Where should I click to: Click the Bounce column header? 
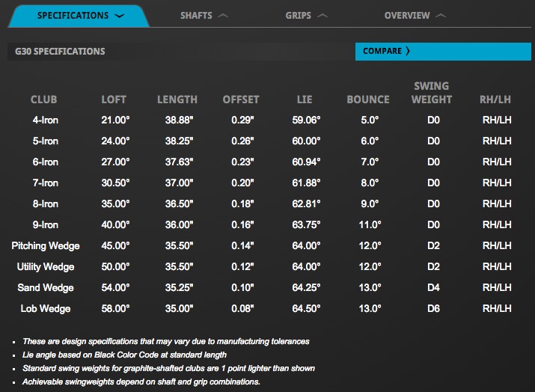368,99
